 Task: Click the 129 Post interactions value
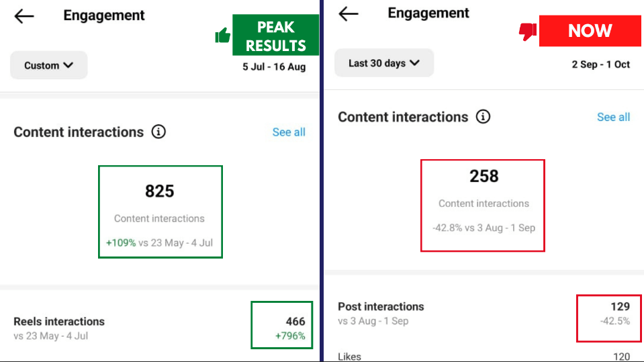620,307
